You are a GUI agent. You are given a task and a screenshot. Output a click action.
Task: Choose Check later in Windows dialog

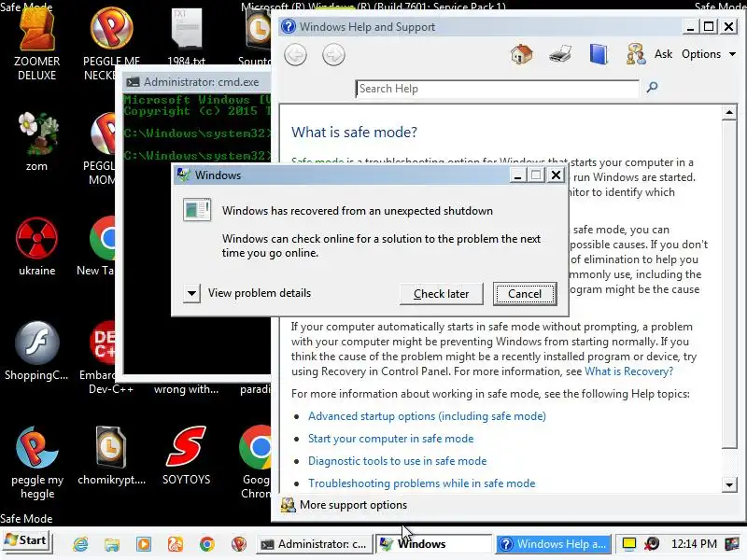pos(441,294)
